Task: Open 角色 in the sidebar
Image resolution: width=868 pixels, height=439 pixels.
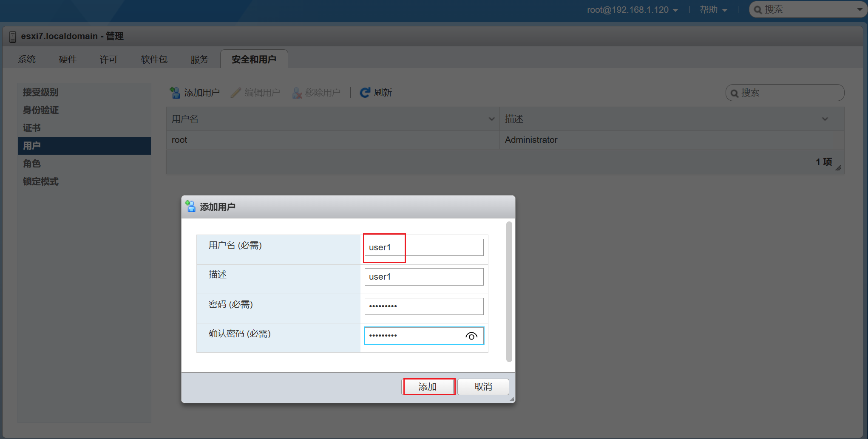Action: point(84,164)
